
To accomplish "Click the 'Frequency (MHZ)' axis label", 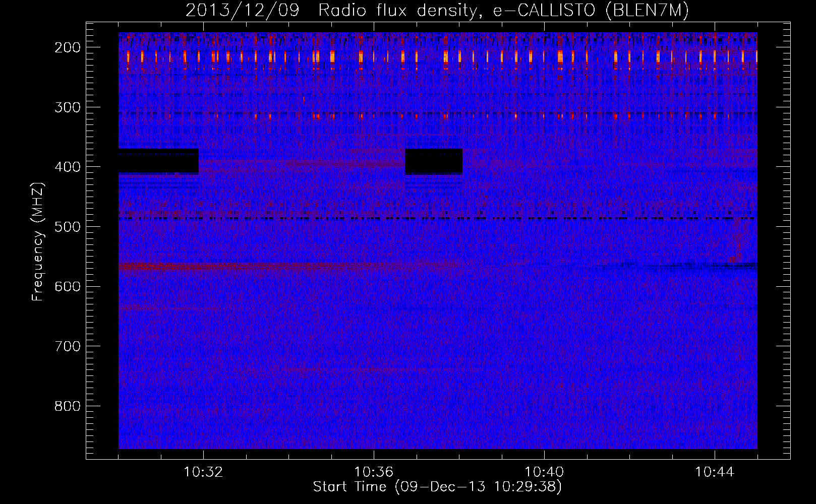I will coord(38,242).
